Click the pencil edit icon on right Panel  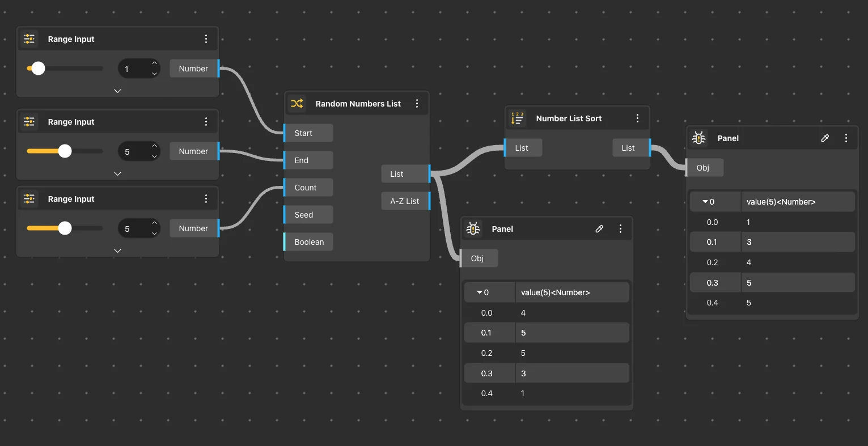tap(825, 138)
